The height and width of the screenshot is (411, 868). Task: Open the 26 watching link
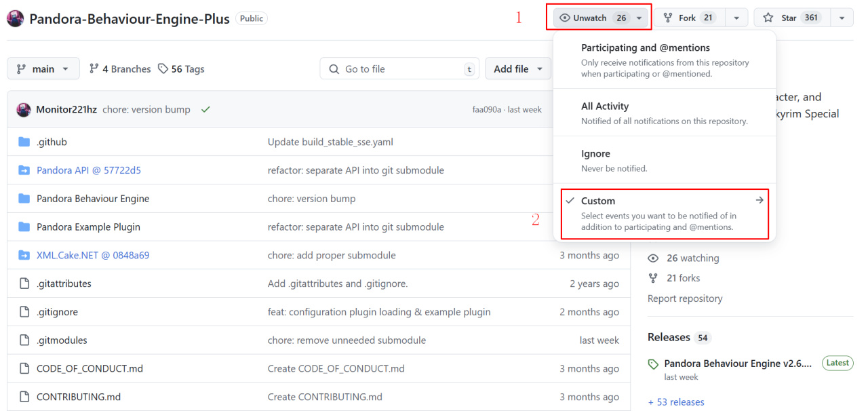point(684,258)
